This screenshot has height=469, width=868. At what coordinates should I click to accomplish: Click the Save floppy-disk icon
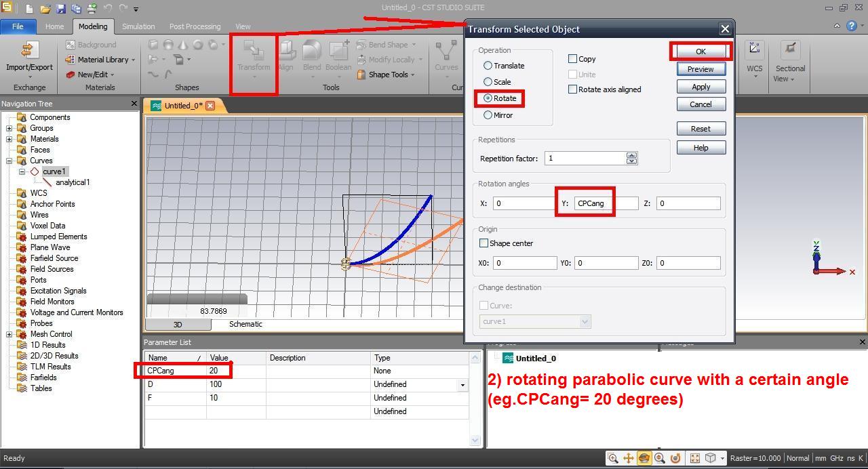pyautogui.click(x=61, y=9)
